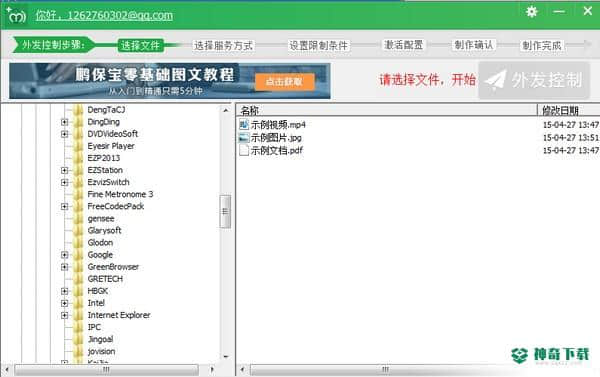Select the Google tree label
This screenshot has height=377, width=600.
[x=100, y=255]
